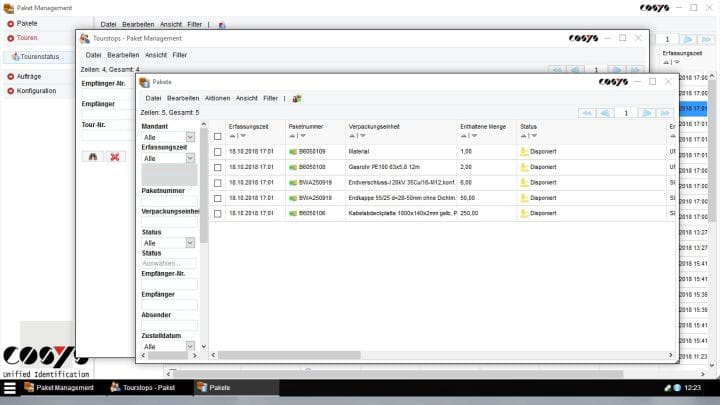Click the binoculars search icon in Tourstops window
Viewport: 720px width, 405px height.
point(93,157)
